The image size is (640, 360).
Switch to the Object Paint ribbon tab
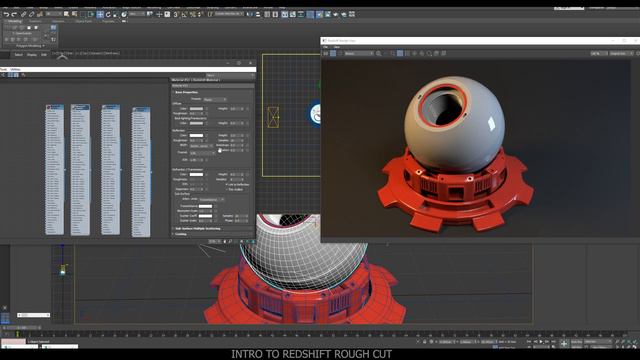click(84, 21)
